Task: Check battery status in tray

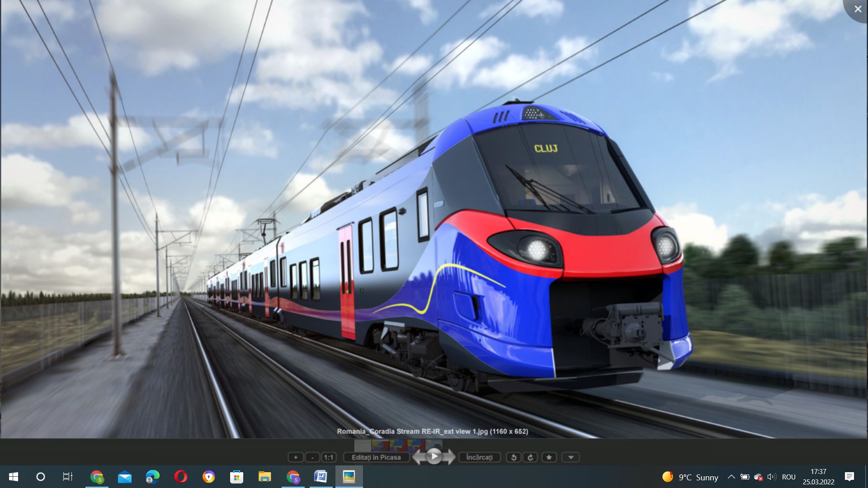Action: point(745,477)
